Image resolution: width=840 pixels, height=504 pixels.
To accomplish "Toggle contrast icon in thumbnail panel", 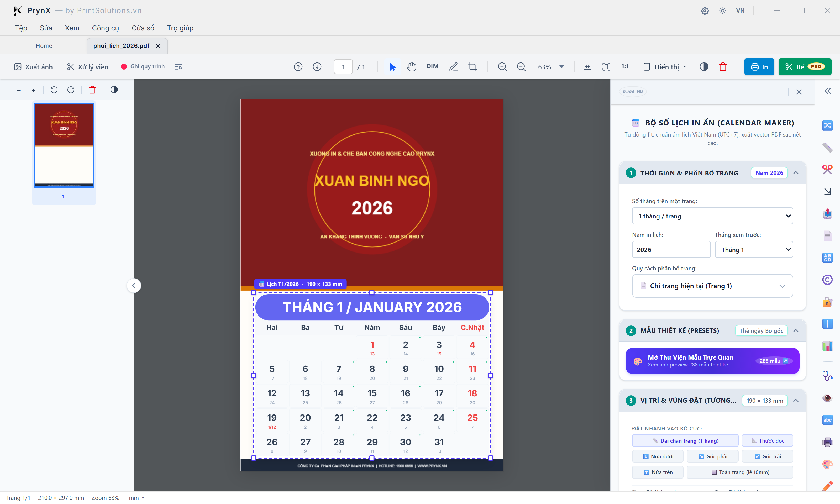I will (x=114, y=90).
